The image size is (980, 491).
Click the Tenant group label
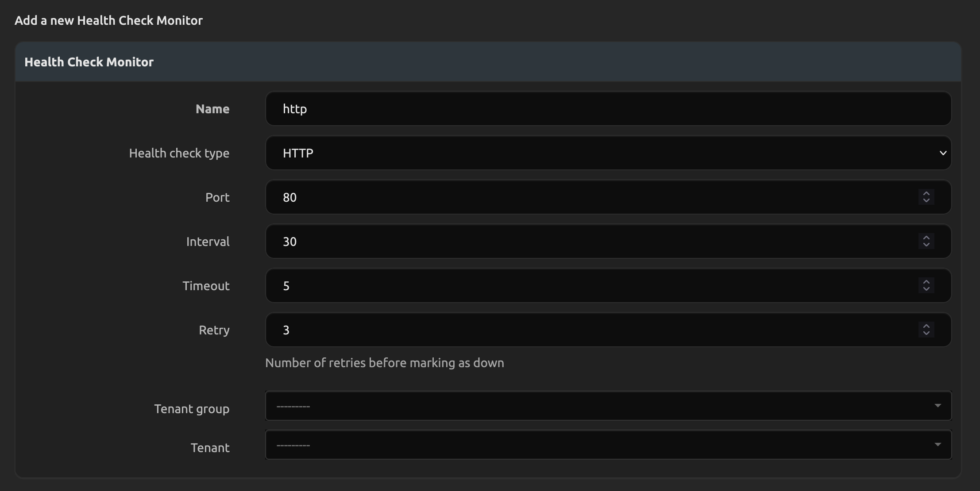click(x=191, y=409)
